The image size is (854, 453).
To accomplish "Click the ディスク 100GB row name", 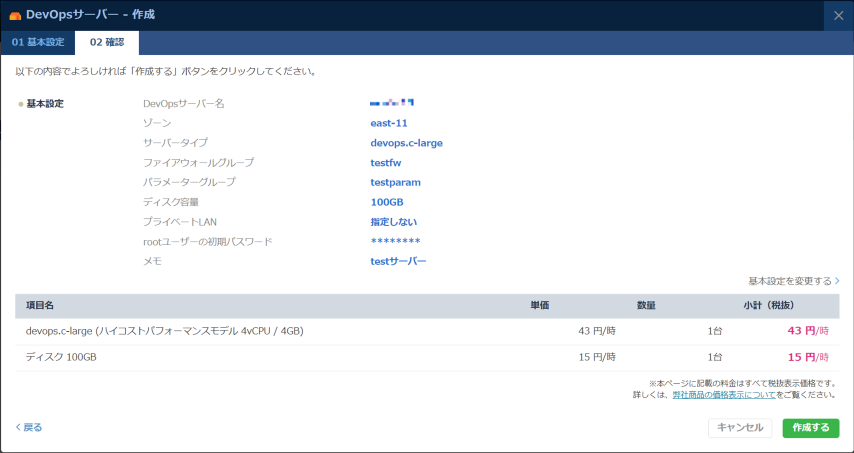I will (62, 357).
